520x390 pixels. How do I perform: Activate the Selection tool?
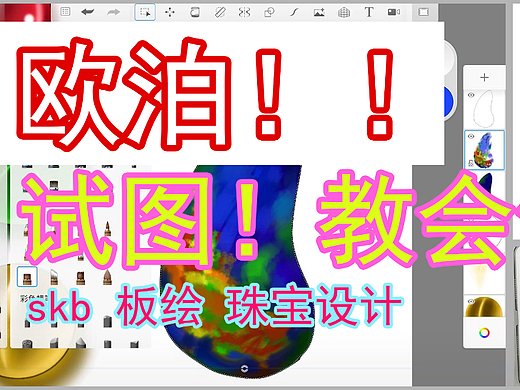(145, 12)
